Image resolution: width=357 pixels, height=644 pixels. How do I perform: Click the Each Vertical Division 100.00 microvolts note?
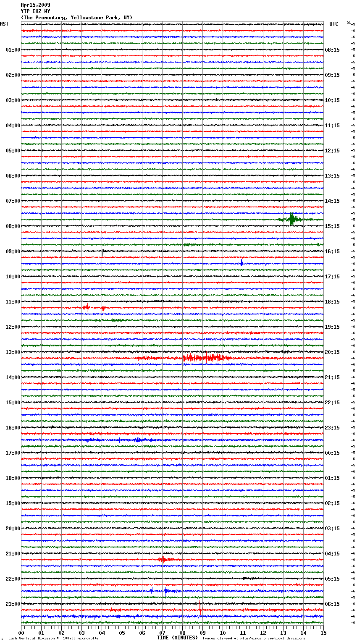(x=54, y=638)
